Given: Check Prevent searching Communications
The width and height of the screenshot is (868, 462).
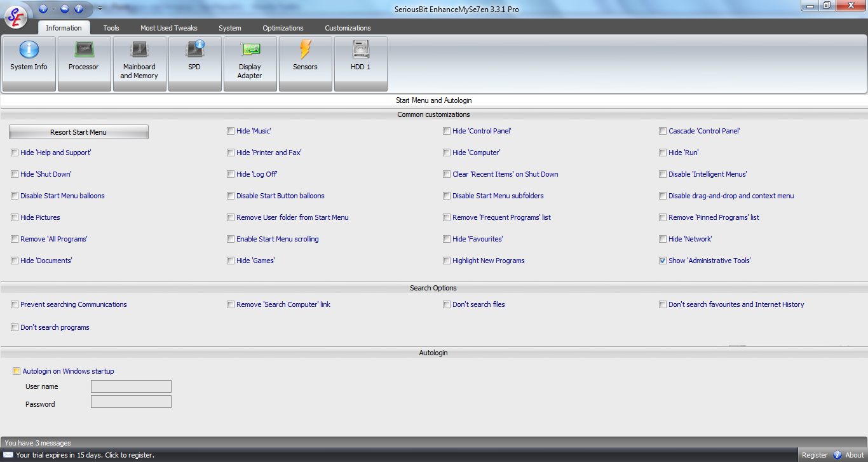Looking at the screenshot, I should click(x=15, y=304).
